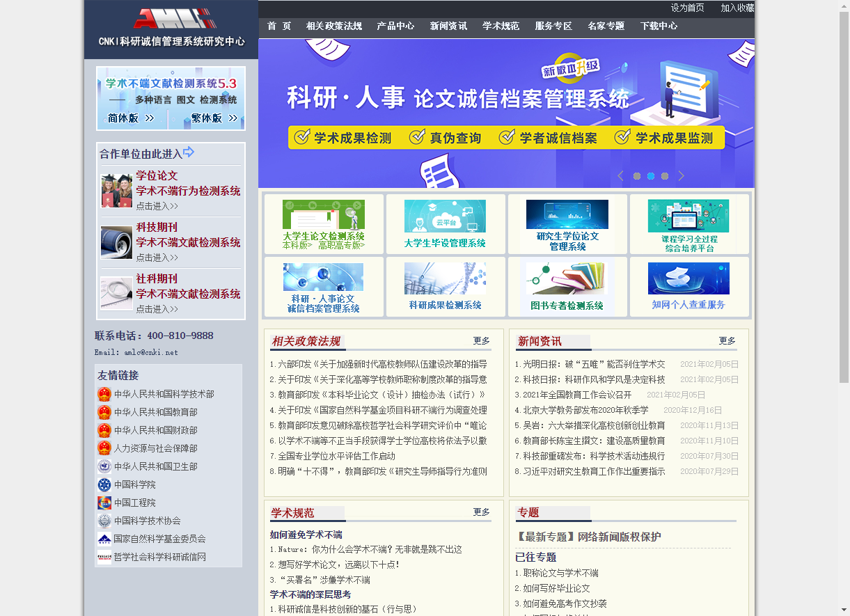Select the second banner carousel dot
This screenshot has height=616, width=850.
tap(651, 176)
